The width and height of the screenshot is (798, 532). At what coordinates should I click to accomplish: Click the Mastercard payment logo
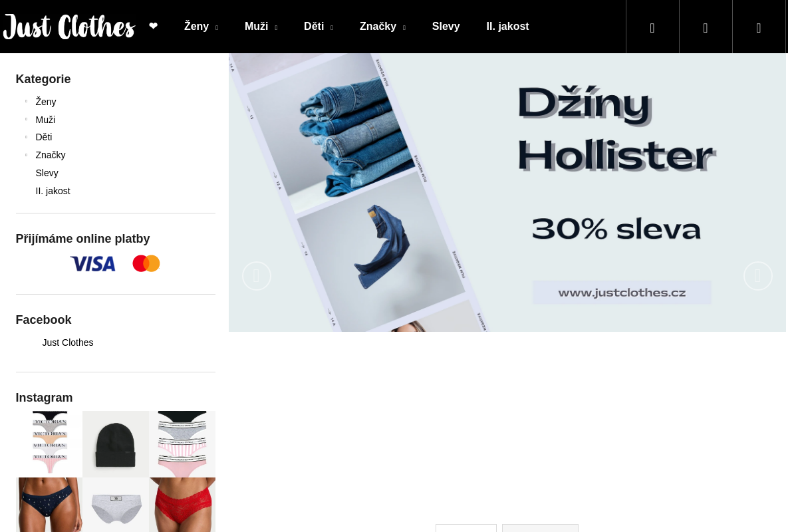tap(146, 263)
